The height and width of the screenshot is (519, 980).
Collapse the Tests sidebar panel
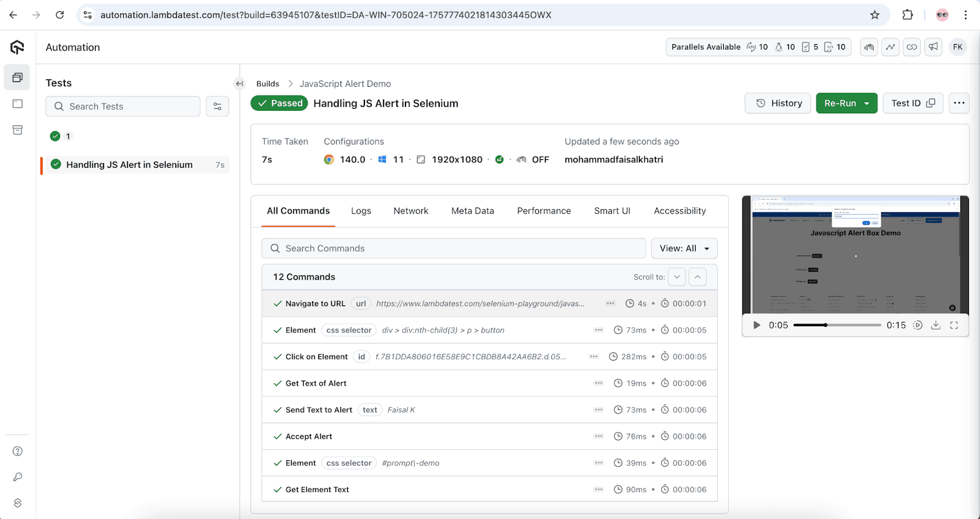click(239, 84)
